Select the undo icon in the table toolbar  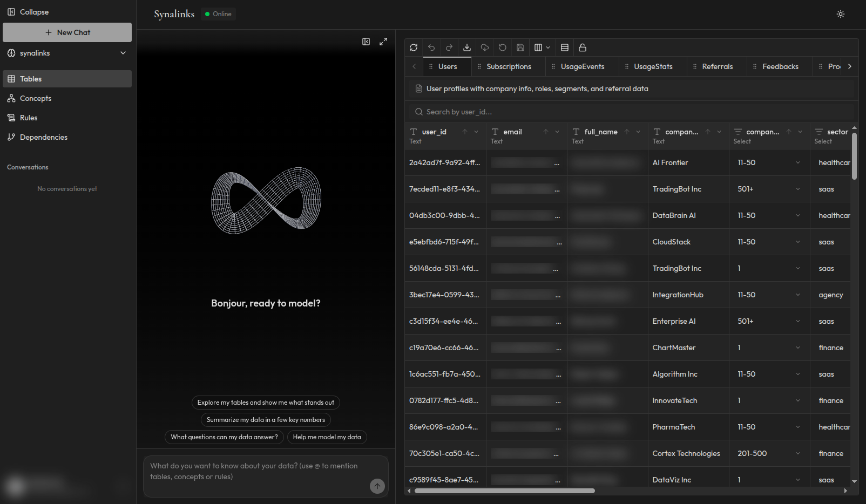click(431, 47)
